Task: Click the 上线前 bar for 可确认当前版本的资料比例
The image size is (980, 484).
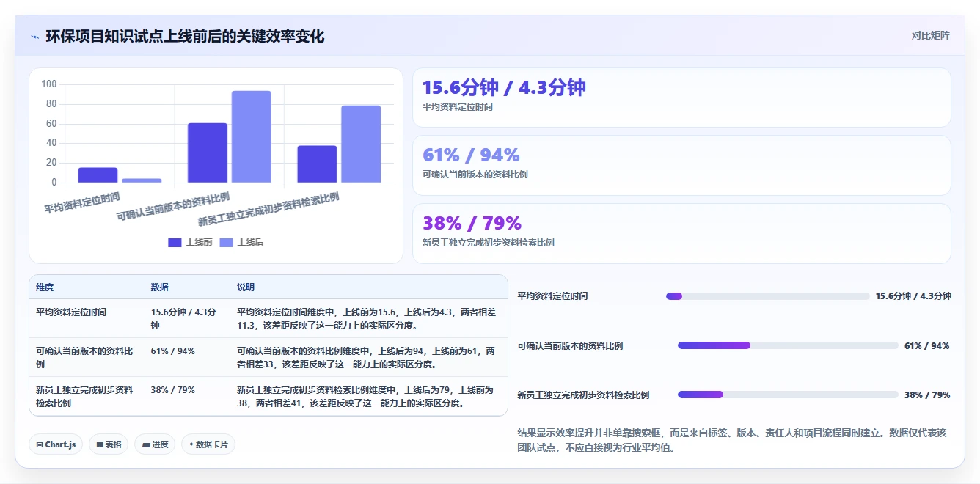Action: pos(208,153)
